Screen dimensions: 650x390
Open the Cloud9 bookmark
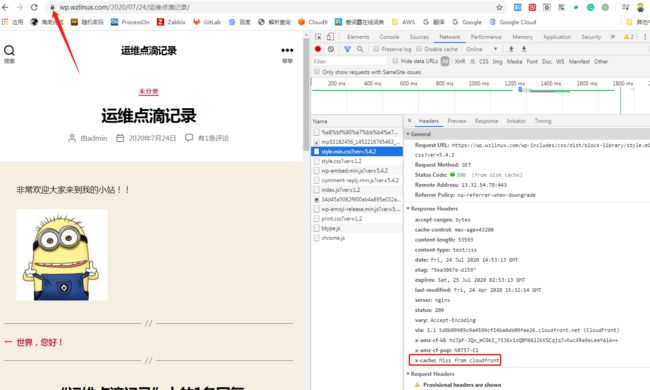[x=313, y=22]
